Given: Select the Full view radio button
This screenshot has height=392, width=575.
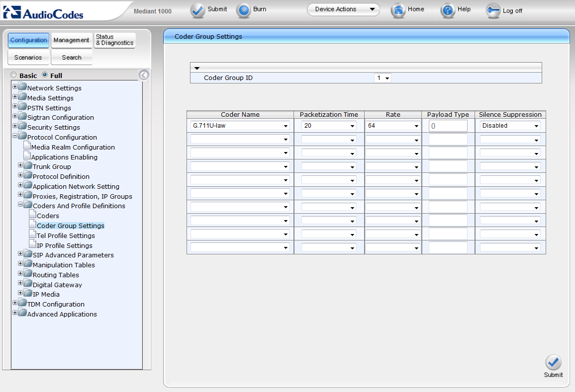Looking at the screenshot, I should (45, 76).
